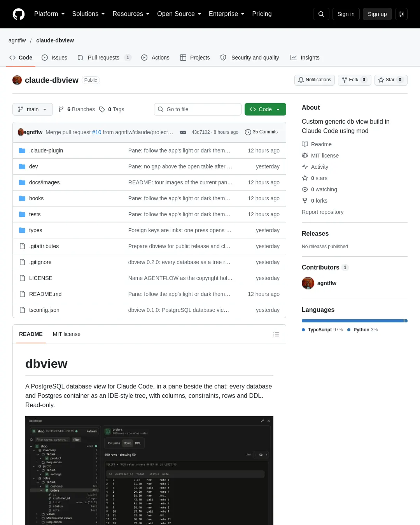
Task: Open the Insights tab
Action: [305, 58]
